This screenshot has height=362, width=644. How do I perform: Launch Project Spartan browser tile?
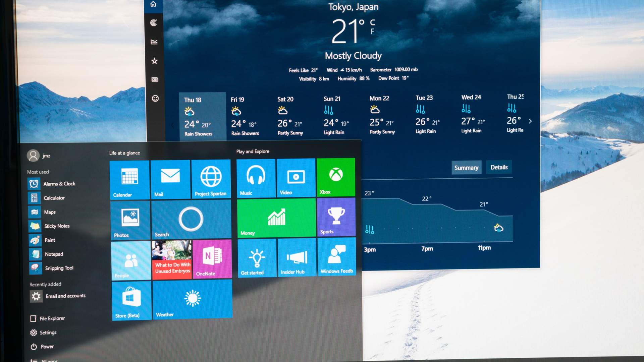(211, 179)
